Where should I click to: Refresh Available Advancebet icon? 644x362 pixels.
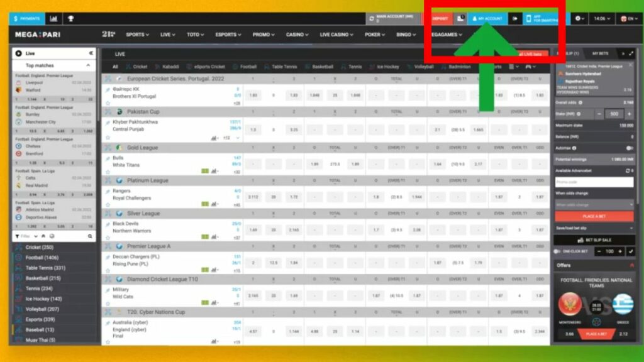click(x=628, y=170)
